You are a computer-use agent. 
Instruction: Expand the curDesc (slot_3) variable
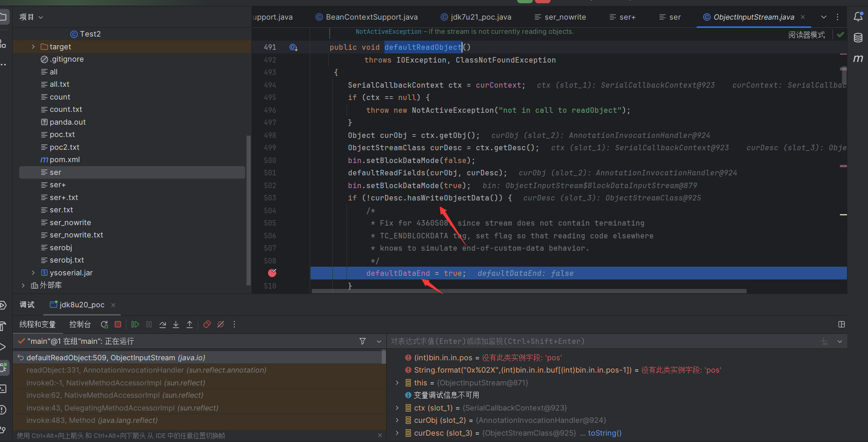[x=397, y=433]
